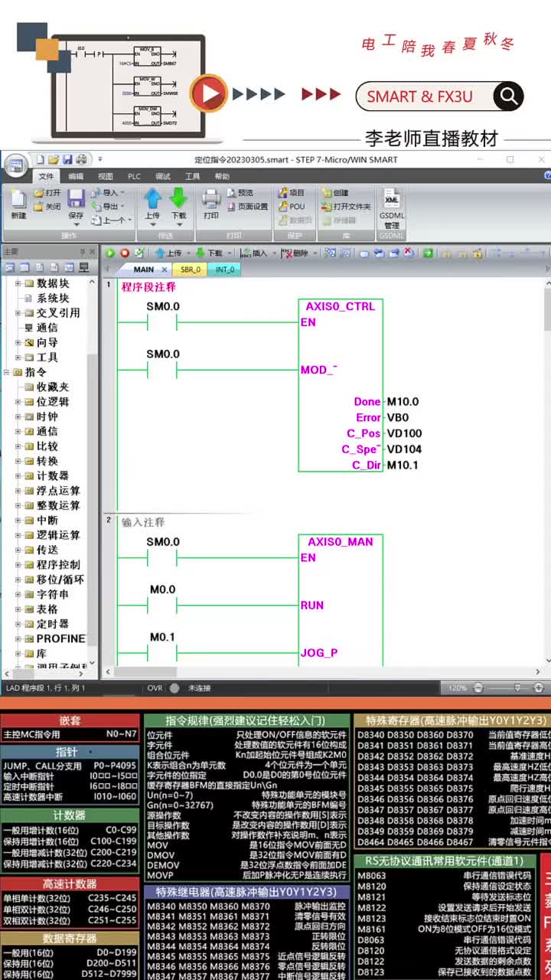Click the search magnifier beside SMART & FX3U
Viewport: 551px width, 980px height.
[508, 96]
